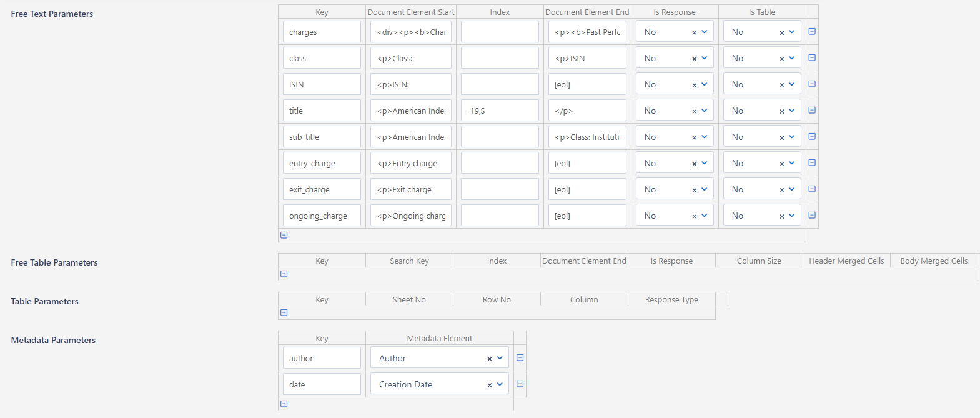Clear Is Response value for charges row
The height and width of the screenshot is (418, 980).
click(694, 32)
